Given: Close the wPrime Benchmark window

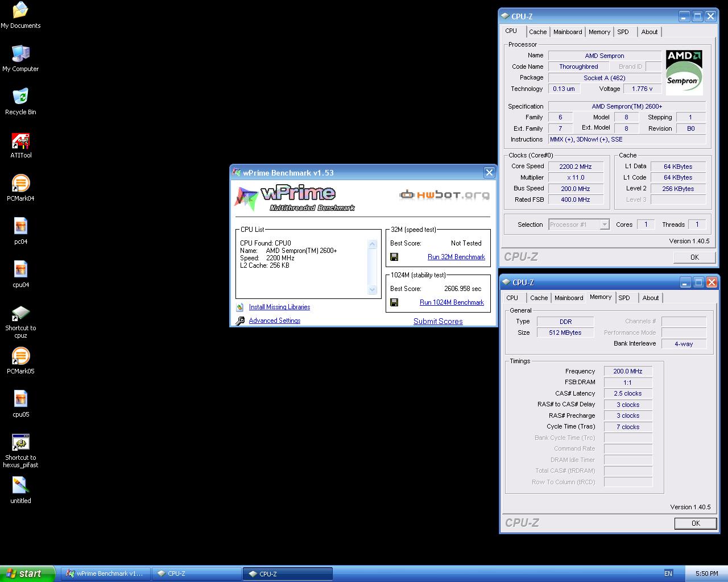Looking at the screenshot, I should (489, 172).
